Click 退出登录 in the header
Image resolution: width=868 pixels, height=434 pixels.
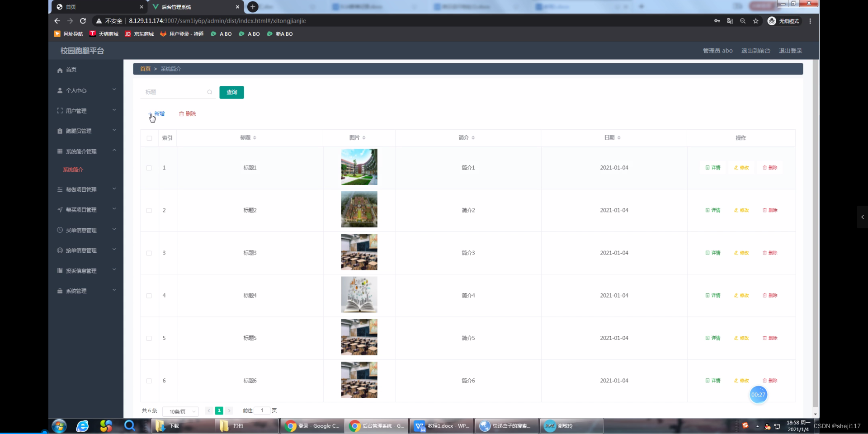coord(790,51)
